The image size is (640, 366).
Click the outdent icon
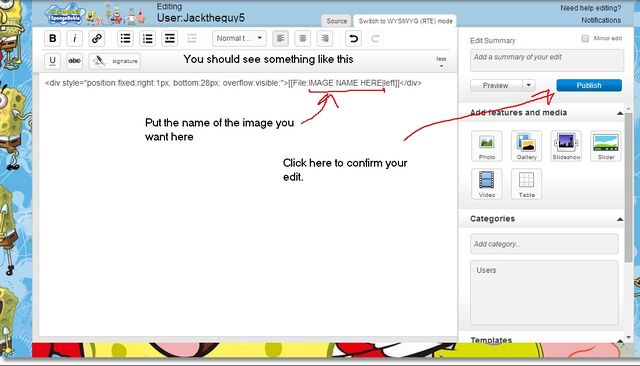click(x=191, y=38)
